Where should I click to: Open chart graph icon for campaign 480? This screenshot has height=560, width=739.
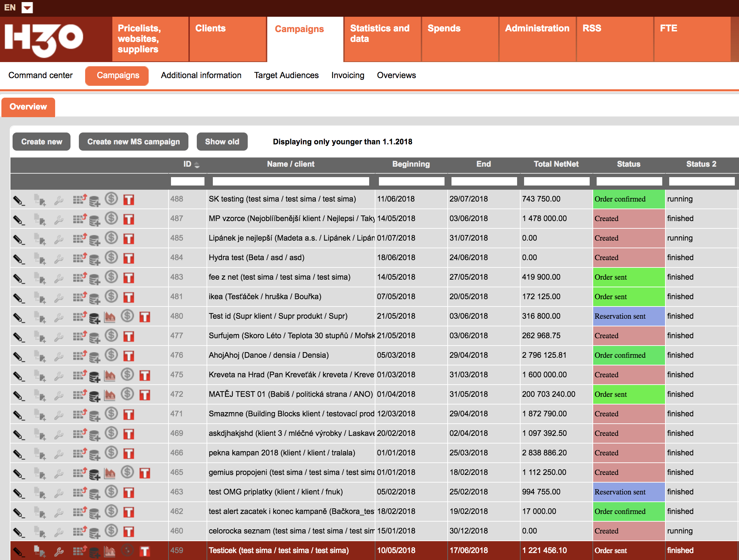[110, 317]
